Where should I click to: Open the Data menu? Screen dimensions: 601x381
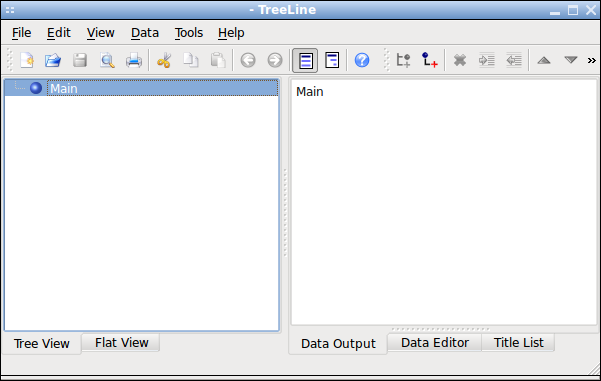point(145,33)
